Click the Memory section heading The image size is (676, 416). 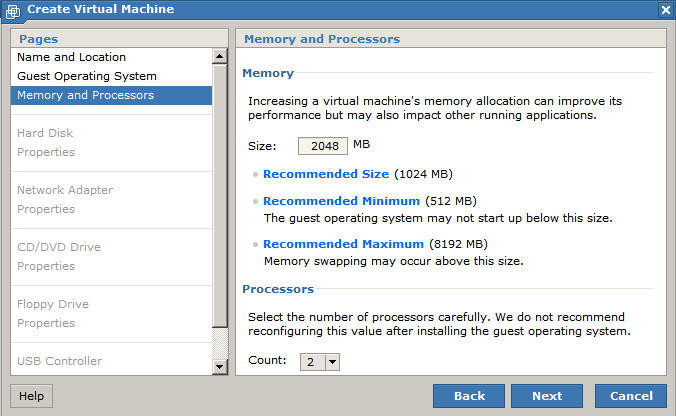coord(268,73)
